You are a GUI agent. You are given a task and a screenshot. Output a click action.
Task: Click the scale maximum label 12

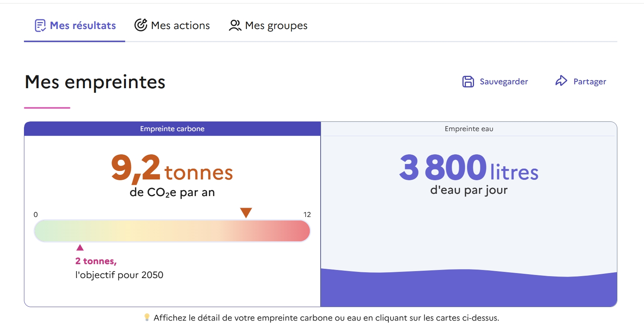tap(307, 215)
